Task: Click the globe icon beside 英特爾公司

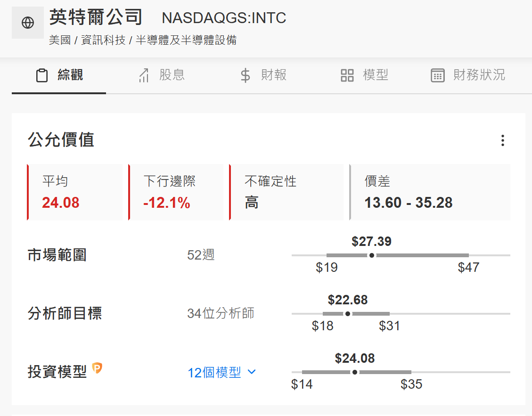Action: (28, 23)
